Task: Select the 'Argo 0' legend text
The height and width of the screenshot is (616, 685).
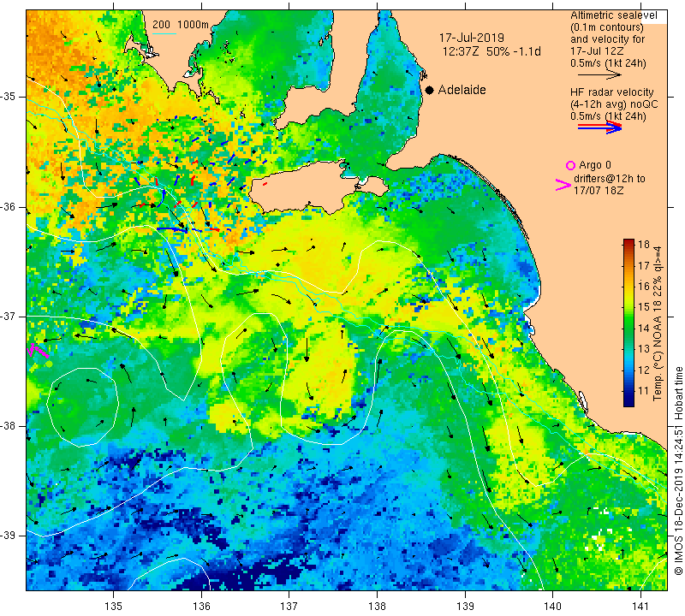Action: [595, 165]
